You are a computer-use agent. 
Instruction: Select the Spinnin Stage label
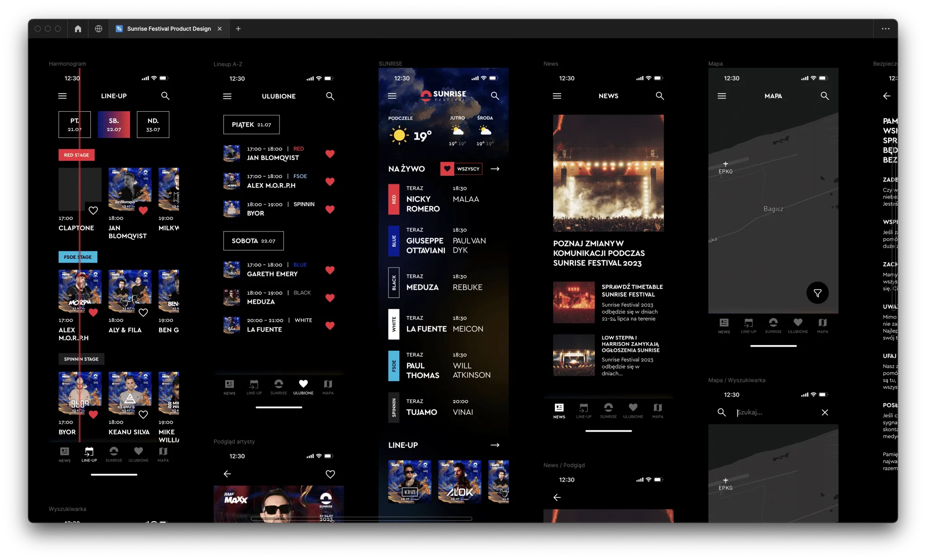click(81, 359)
